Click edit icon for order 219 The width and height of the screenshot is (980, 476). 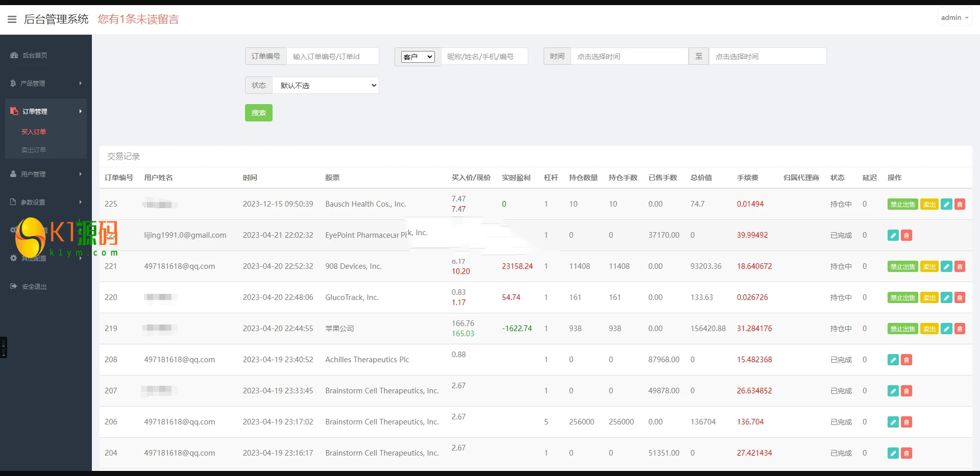point(946,329)
